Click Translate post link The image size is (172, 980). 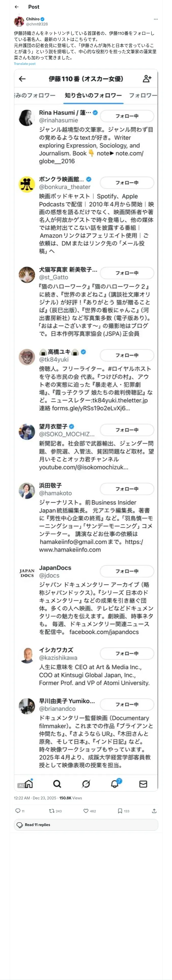tap(25, 64)
